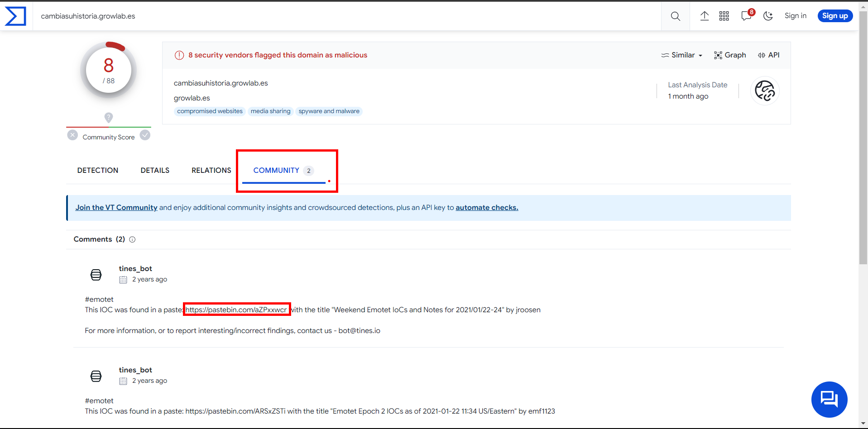868x429 pixels.
Task: Click the Graph icon button
Action: (x=729, y=55)
